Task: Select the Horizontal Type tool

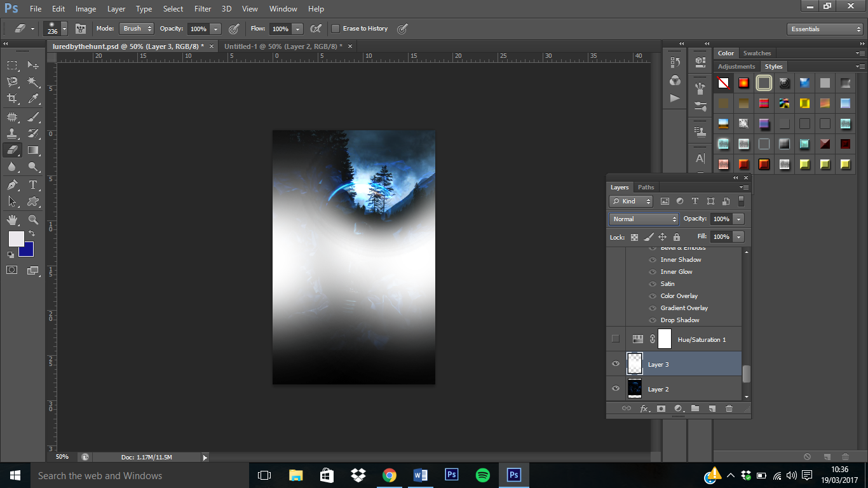Action: 33,185
